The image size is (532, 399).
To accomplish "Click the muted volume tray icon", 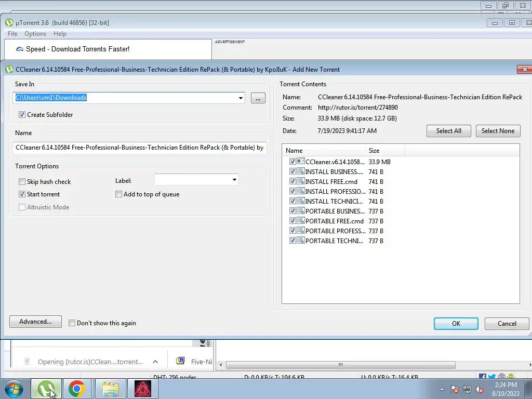I will pyautogui.click(x=480, y=389).
